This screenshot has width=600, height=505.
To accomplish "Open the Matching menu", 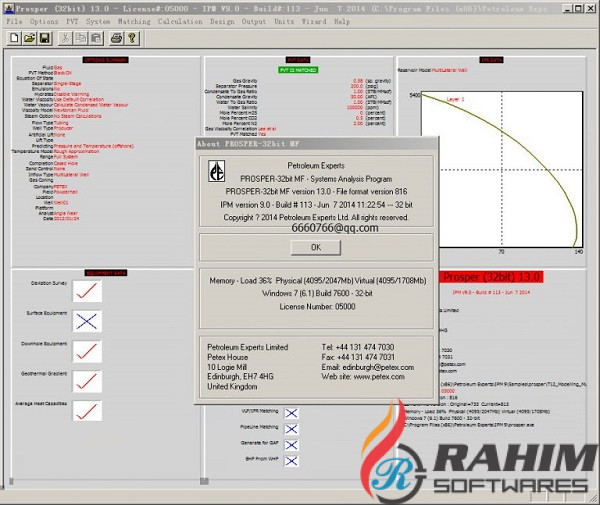I will point(134,21).
